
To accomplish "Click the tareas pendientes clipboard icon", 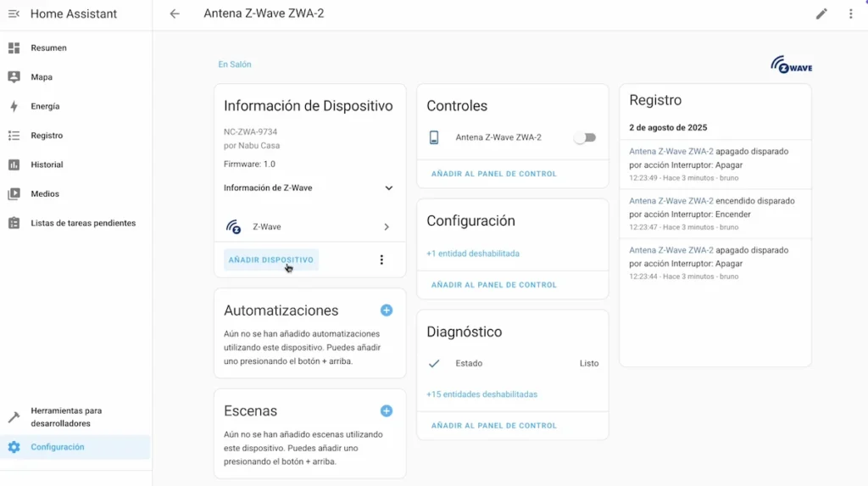I will [14, 223].
